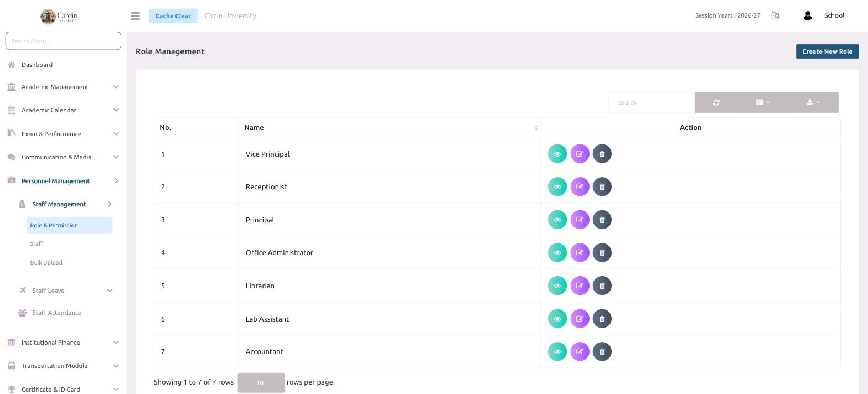868x394 pixels.
Task: Click the Circin University logo
Action: (x=59, y=16)
